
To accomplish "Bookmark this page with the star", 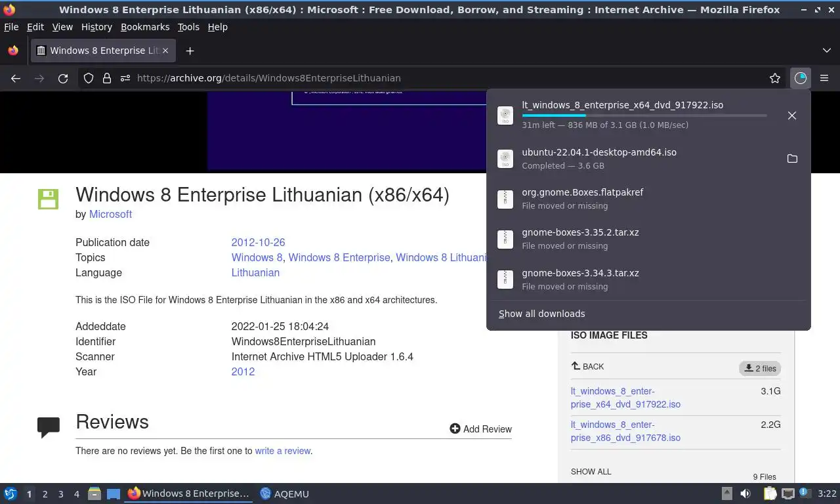I will pos(775,78).
